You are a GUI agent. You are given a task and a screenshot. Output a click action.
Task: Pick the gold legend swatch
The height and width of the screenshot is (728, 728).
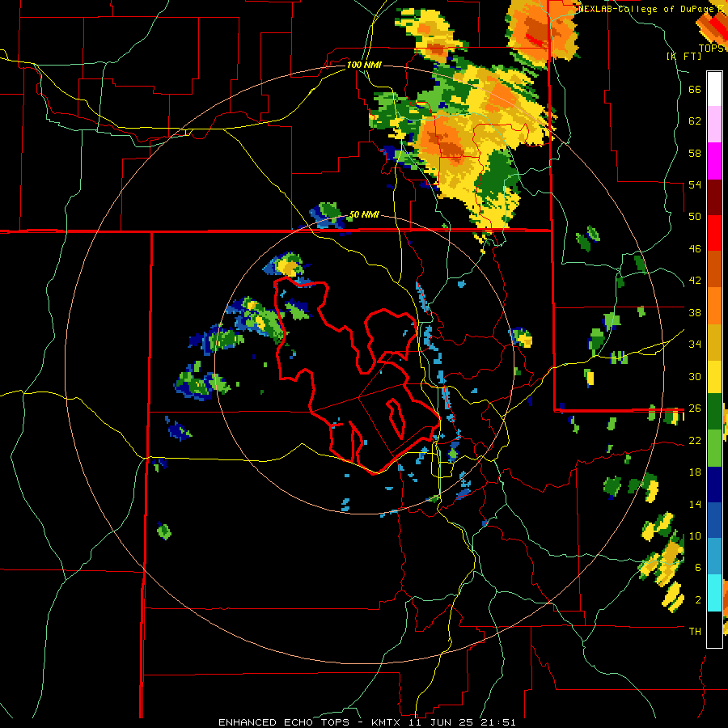pos(714,343)
